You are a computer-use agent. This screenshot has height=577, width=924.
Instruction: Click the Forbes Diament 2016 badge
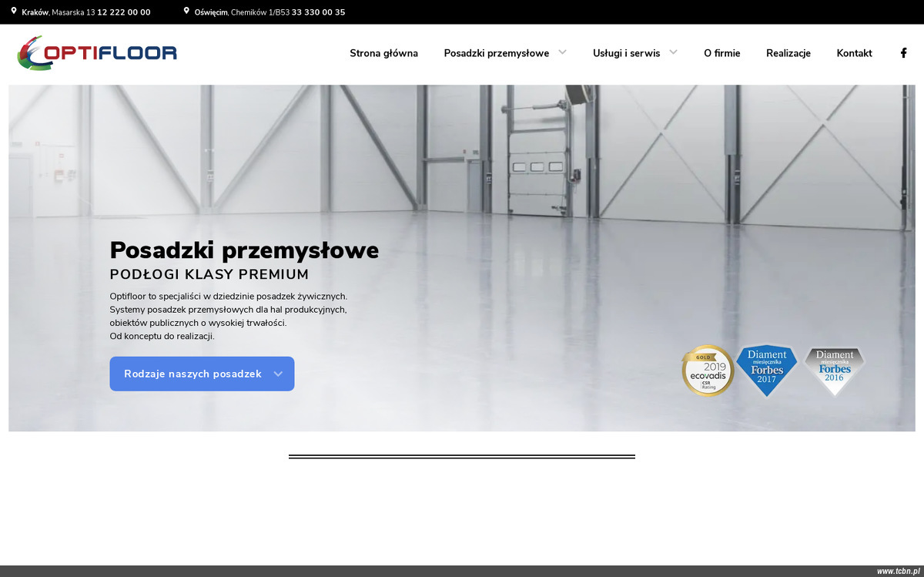coord(835,371)
